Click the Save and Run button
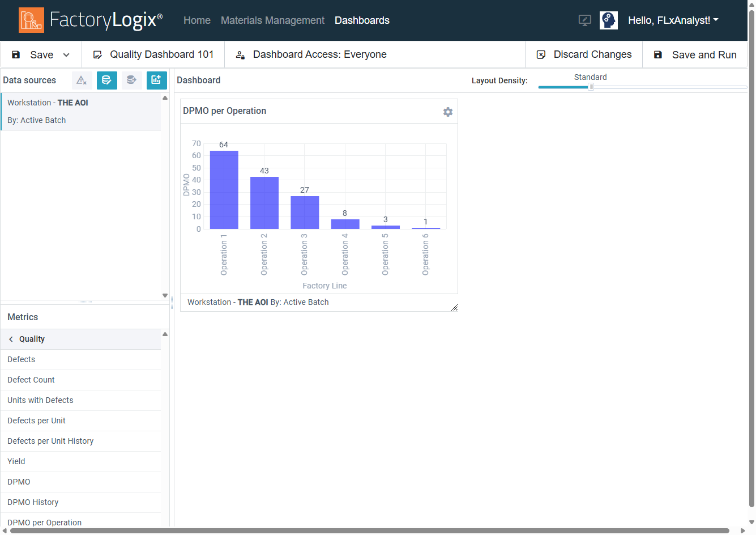This screenshot has width=756, height=535. [695, 55]
